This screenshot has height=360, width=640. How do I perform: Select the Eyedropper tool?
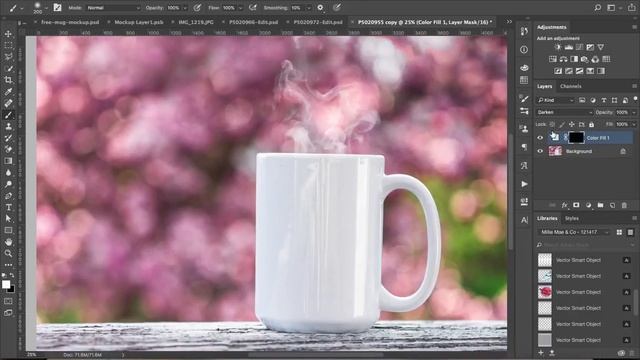click(8, 91)
